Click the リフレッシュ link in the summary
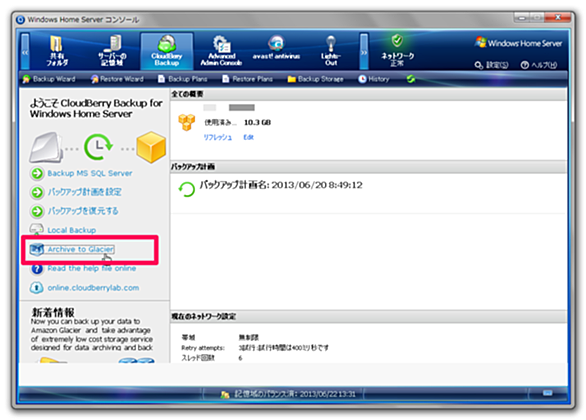Viewport: 586px width, 420px height. point(218,137)
